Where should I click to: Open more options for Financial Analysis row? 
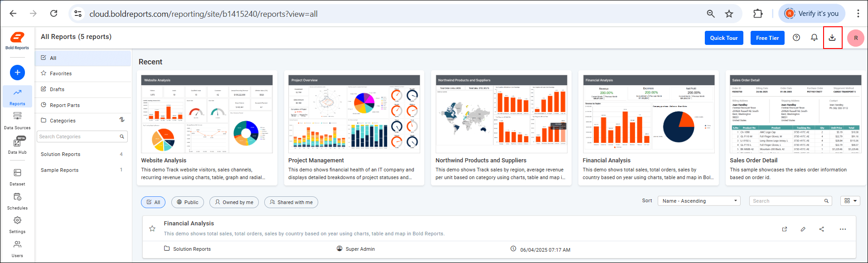(843, 229)
